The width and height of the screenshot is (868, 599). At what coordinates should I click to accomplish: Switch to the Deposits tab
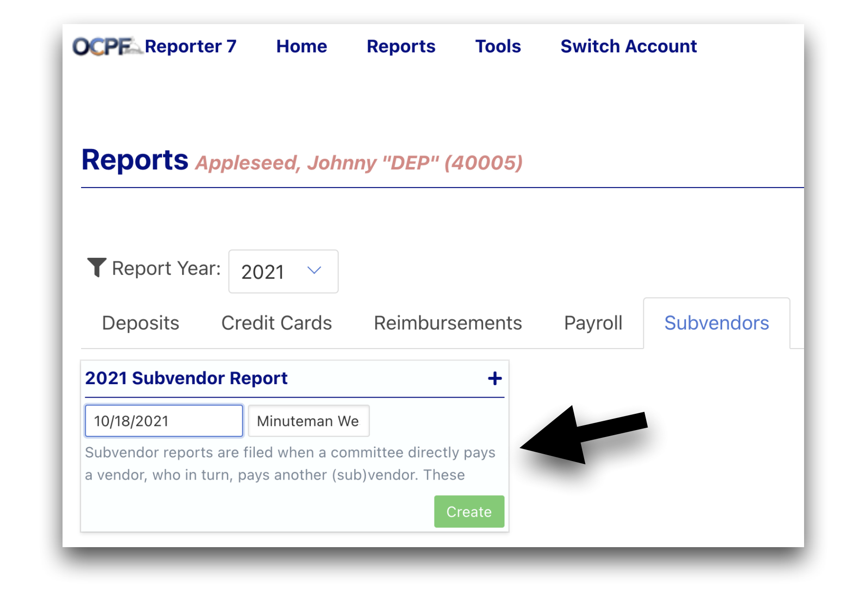pyautogui.click(x=140, y=323)
